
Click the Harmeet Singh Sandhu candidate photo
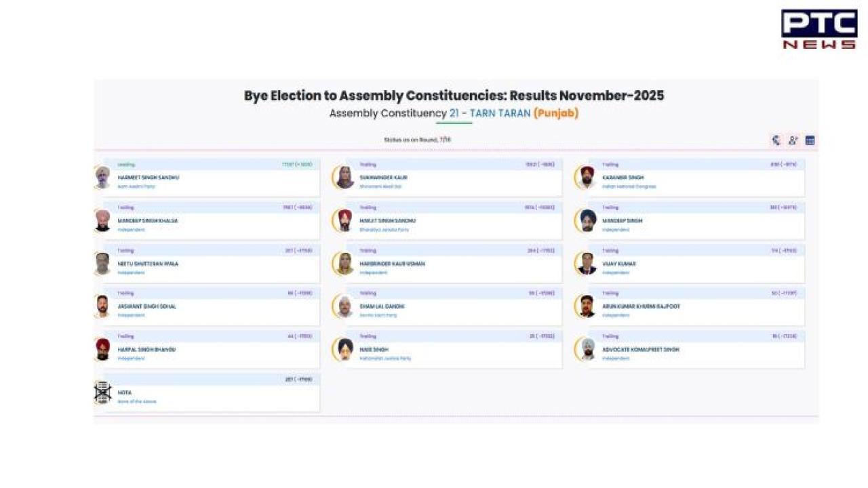(102, 178)
